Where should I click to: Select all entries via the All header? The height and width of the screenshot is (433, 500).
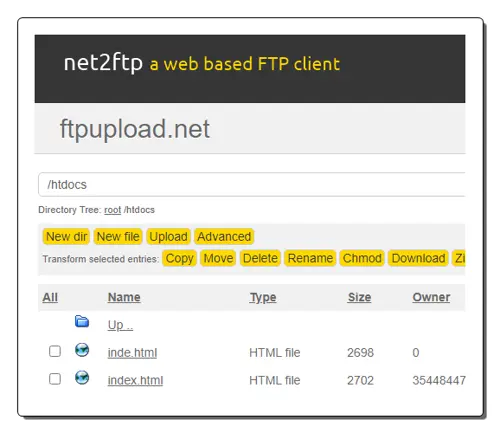(50, 297)
